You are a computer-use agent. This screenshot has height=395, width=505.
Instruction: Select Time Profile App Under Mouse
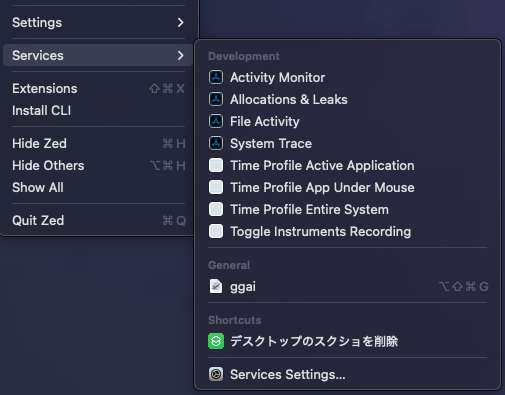348,187
